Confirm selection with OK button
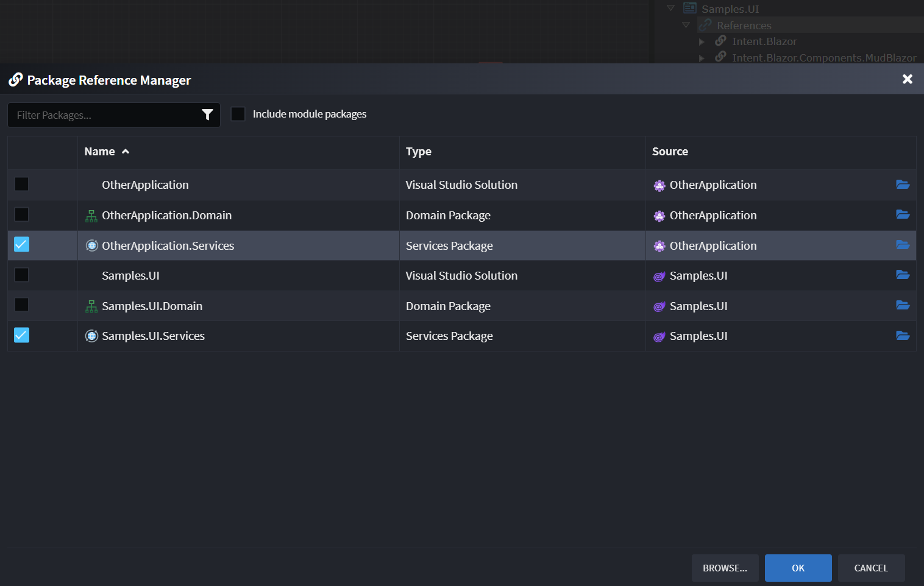Image resolution: width=924 pixels, height=586 pixels. (798, 568)
